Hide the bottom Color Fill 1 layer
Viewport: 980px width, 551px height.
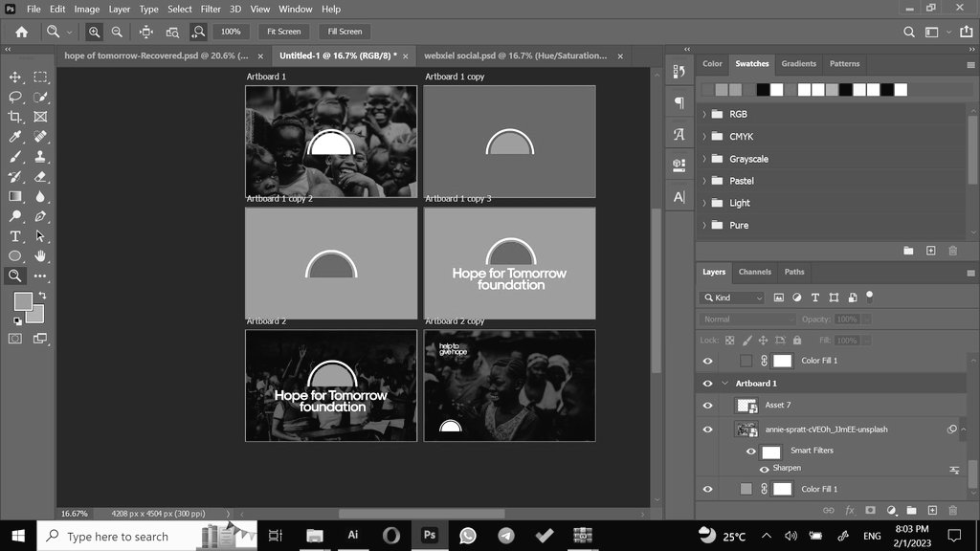click(x=707, y=490)
